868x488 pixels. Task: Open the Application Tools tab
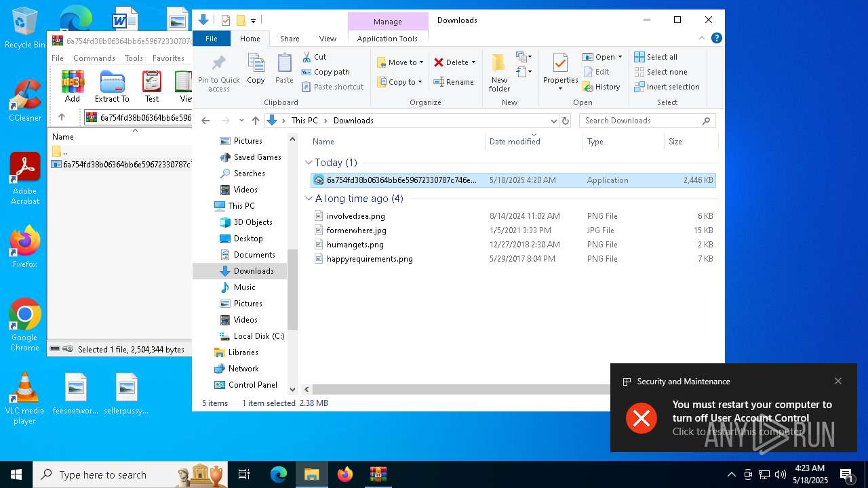click(387, 39)
